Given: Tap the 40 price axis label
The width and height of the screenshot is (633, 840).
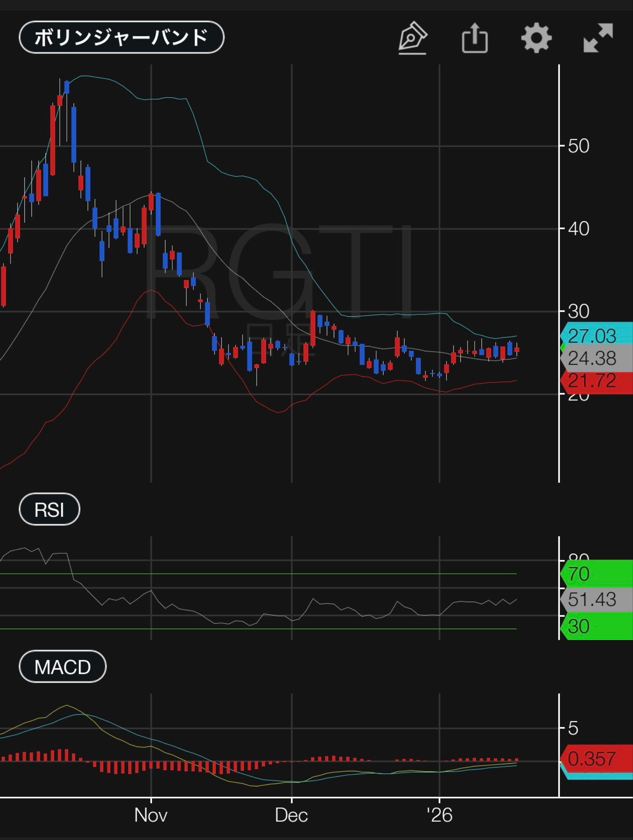Looking at the screenshot, I should coord(578,229).
